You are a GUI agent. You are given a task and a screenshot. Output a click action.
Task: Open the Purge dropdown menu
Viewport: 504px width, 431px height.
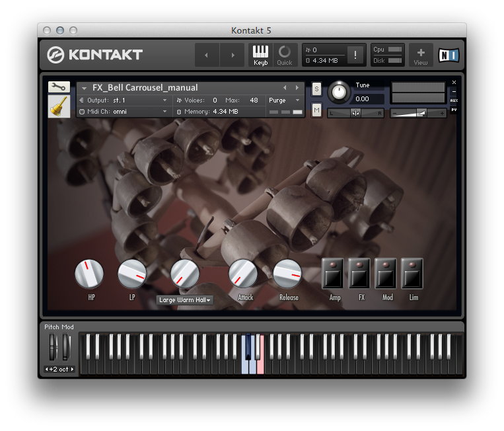pyautogui.click(x=284, y=100)
